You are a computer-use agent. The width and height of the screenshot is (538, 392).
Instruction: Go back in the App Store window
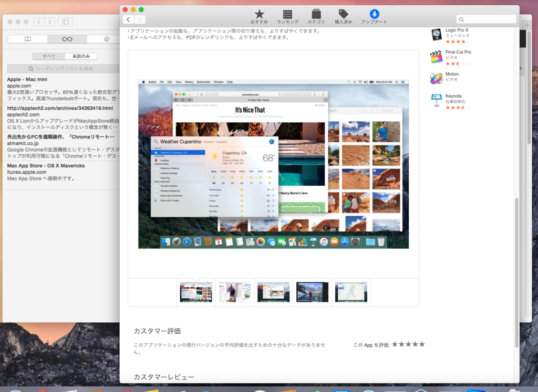pyautogui.click(x=128, y=19)
